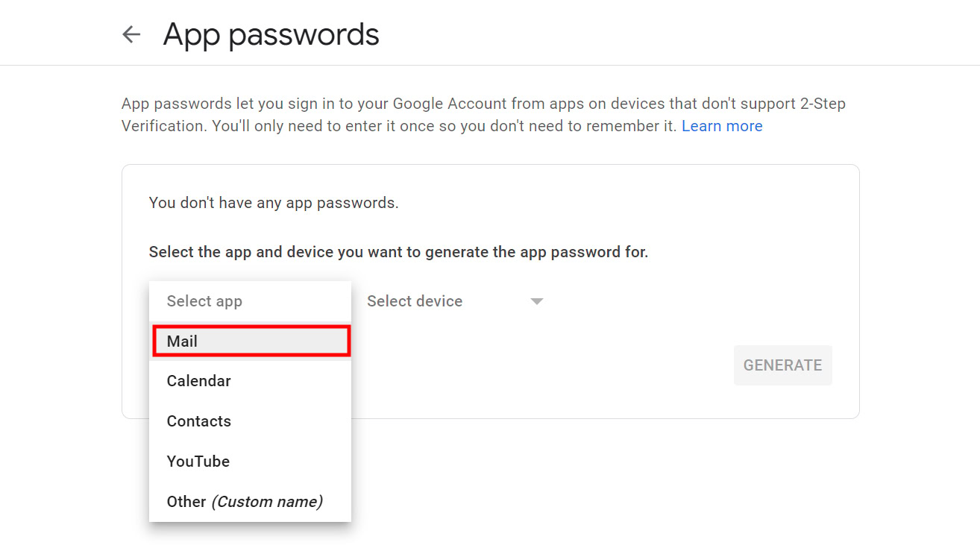Go back using the arrow icon

pos(131,34)
